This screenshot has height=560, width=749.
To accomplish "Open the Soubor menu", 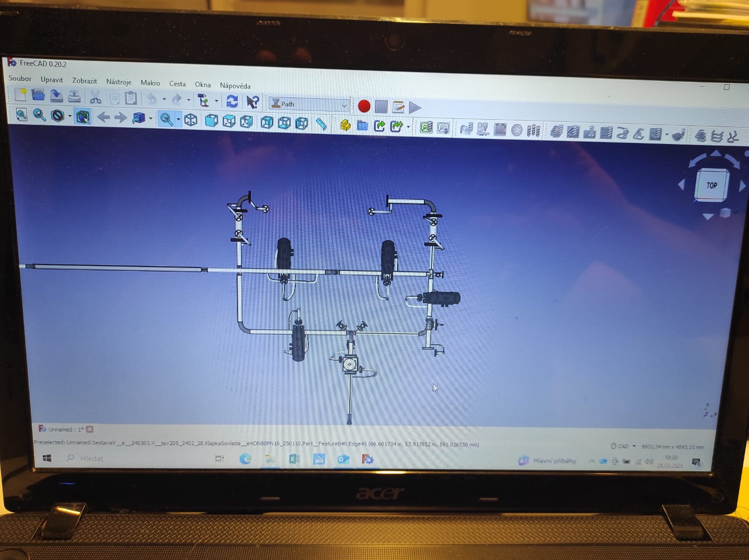I will point(20,79).
